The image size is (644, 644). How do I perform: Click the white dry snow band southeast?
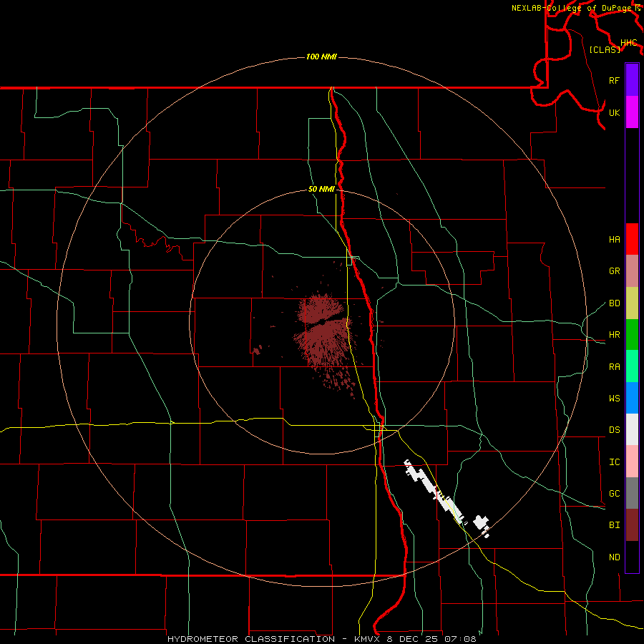click(435, 492)
